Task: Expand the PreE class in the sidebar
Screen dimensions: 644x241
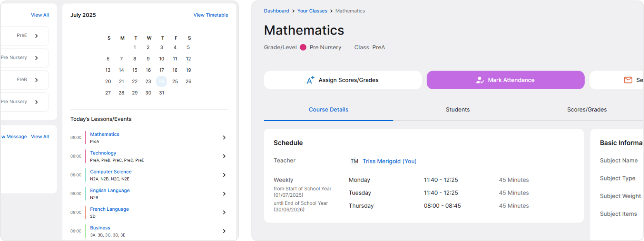Action: point(37,35)
